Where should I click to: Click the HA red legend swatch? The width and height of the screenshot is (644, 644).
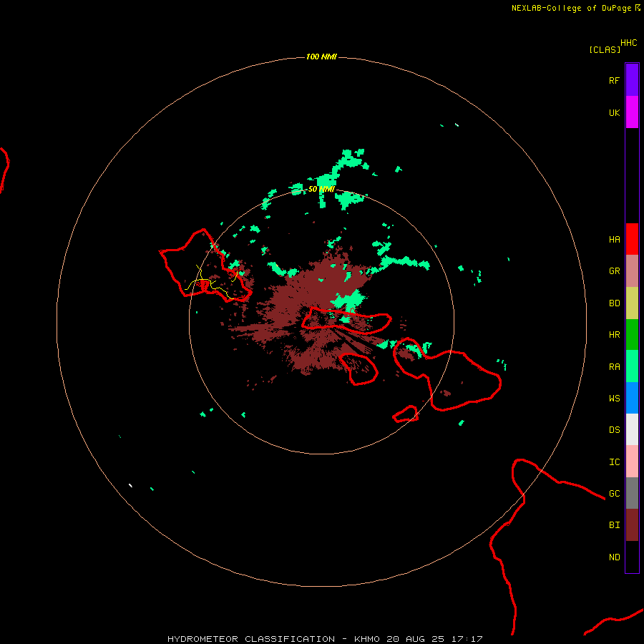coord(632,239)
